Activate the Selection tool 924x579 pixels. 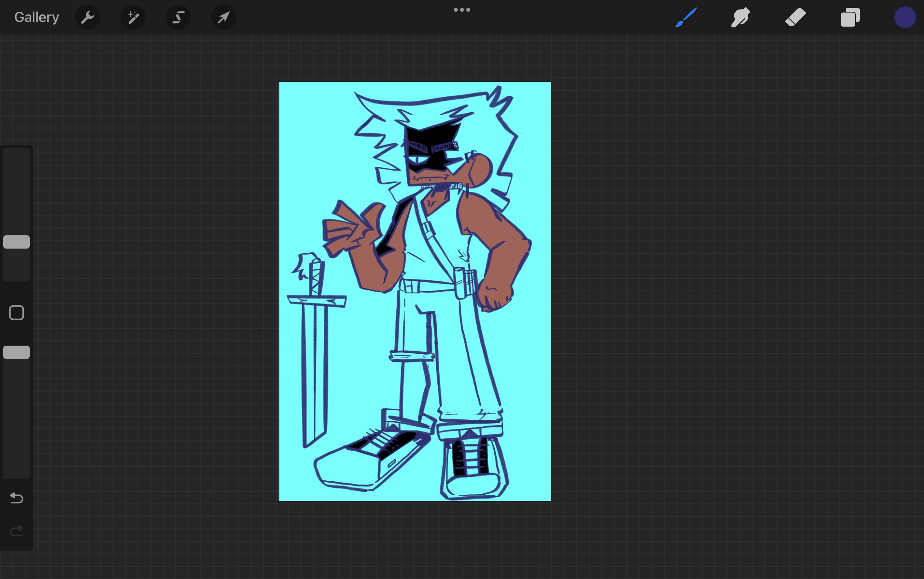pyautogui.click(x=178, y=17)
